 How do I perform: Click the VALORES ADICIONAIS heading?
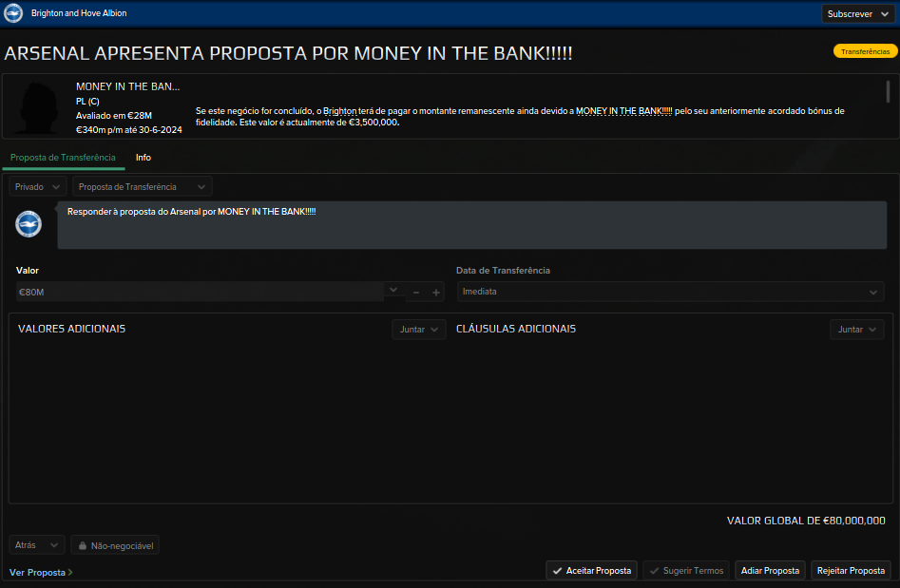(x=71, y=329)
